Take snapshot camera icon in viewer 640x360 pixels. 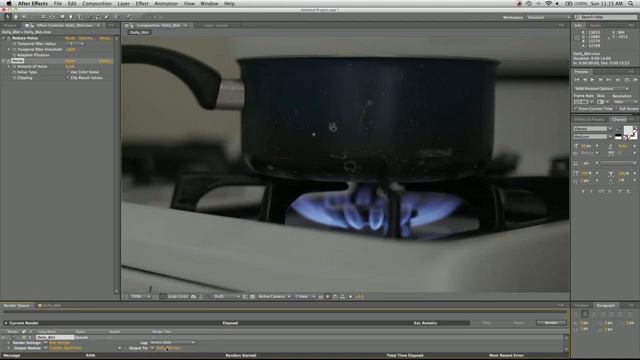coord(193,297)
